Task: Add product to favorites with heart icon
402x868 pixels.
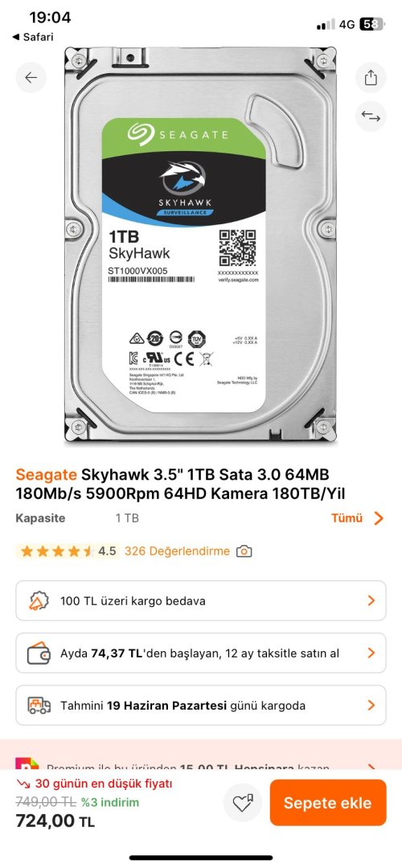Action: click(x=243, y=802)
